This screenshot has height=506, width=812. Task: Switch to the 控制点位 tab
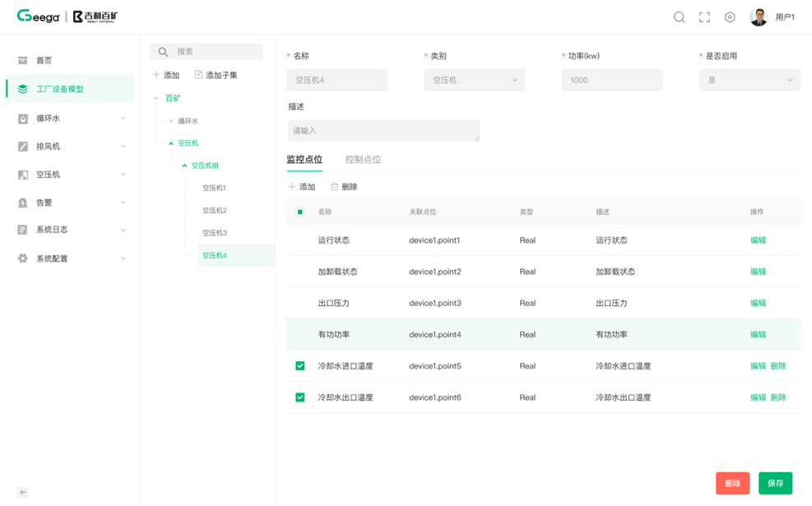[363, 160]
